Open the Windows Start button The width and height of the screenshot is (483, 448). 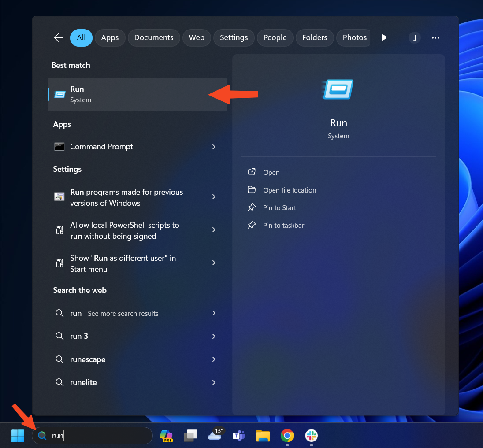click(18, 435)
